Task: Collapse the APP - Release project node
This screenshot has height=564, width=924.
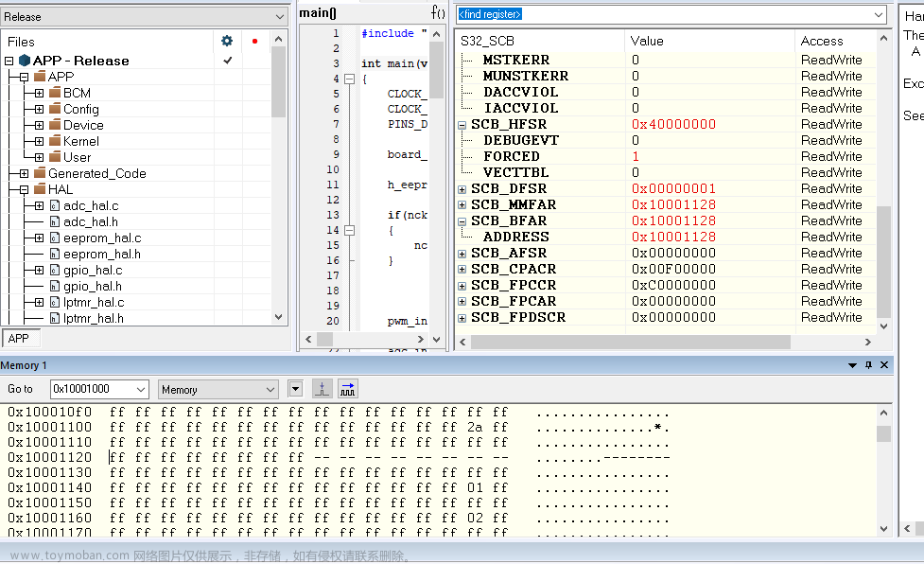Action: coord(9,61)
